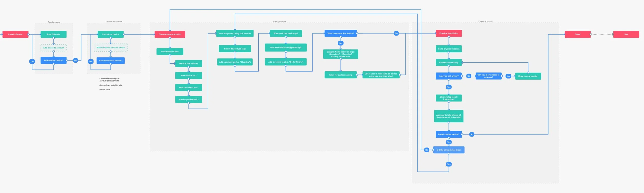Click the custom tag "Cleaning" node
The height and width of the screenshot is (193, 644).
tap(235, 62)
